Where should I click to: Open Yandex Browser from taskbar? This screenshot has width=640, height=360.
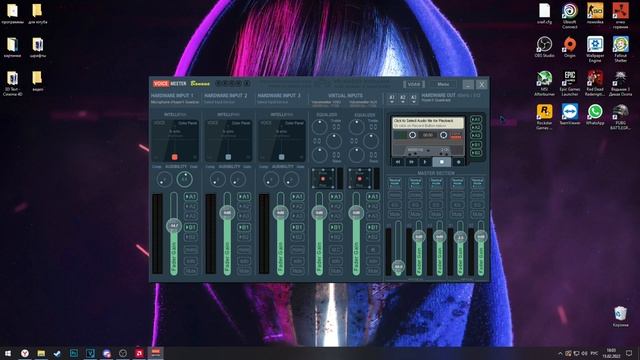click(x=25, y=353)
